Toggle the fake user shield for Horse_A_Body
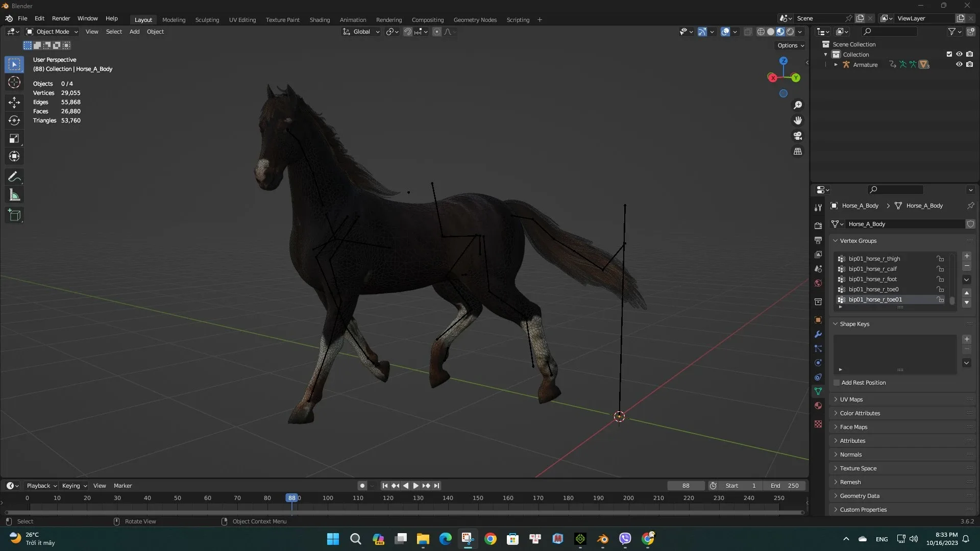This screenshot has height=551, width=980. pos(970,224)
